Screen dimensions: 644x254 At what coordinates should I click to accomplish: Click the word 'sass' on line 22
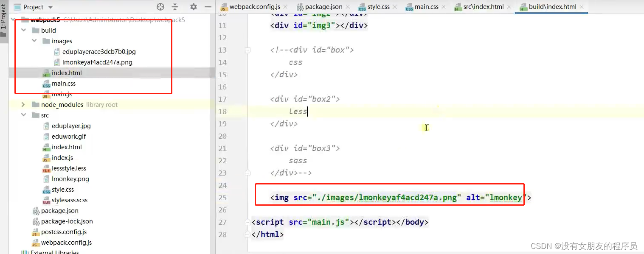(298, 161)
